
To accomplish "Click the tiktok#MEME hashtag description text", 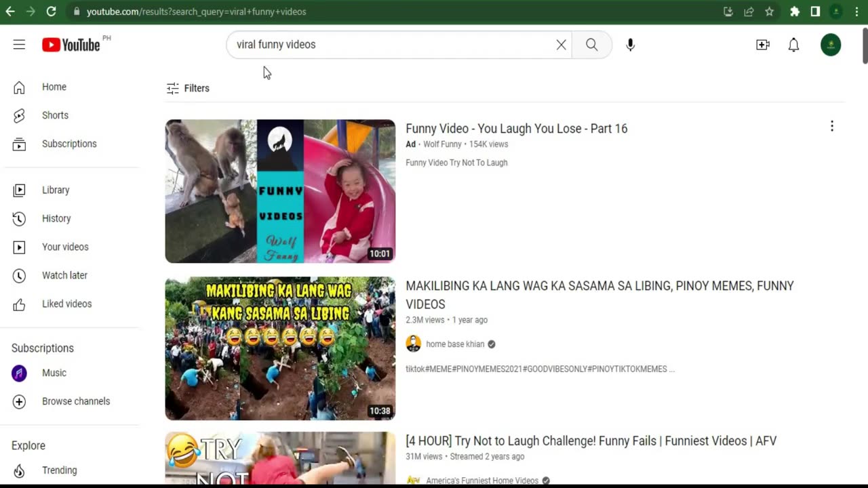I will click(x=540, y=369).
